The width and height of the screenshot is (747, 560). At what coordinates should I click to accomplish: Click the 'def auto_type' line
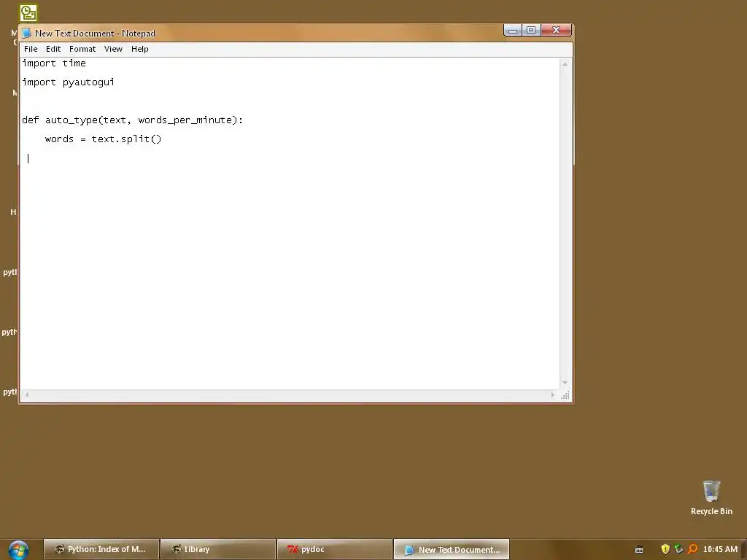[133, 120]
